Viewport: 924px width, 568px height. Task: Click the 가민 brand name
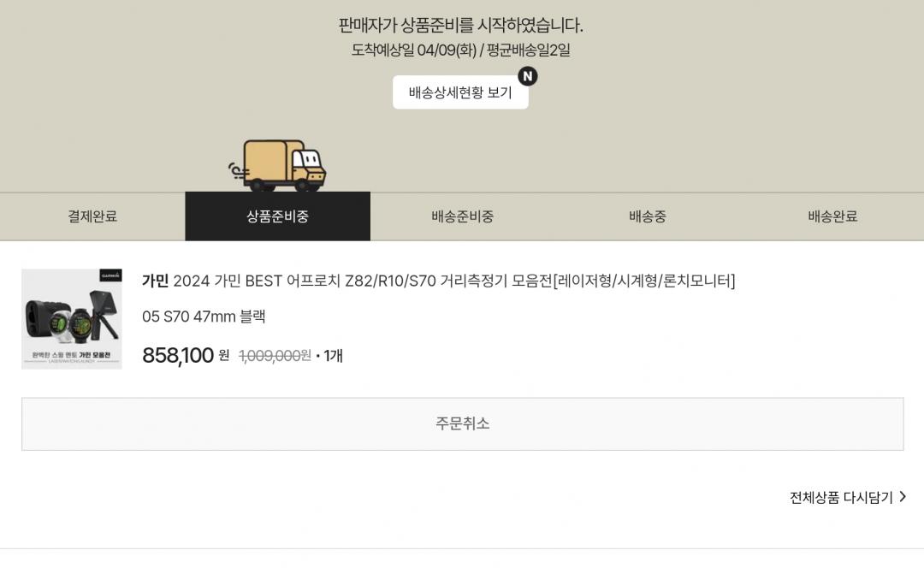155,281
